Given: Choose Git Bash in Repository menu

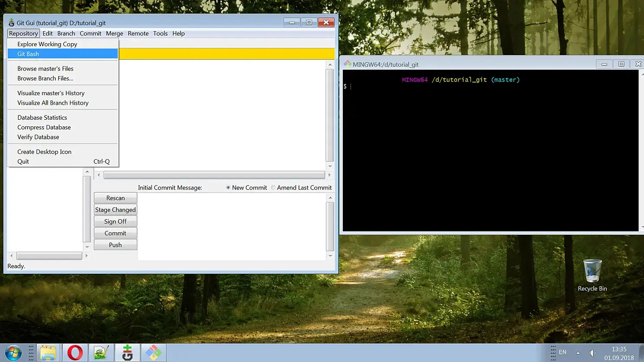Looking at the screenshot, I should tap(63, 54).
